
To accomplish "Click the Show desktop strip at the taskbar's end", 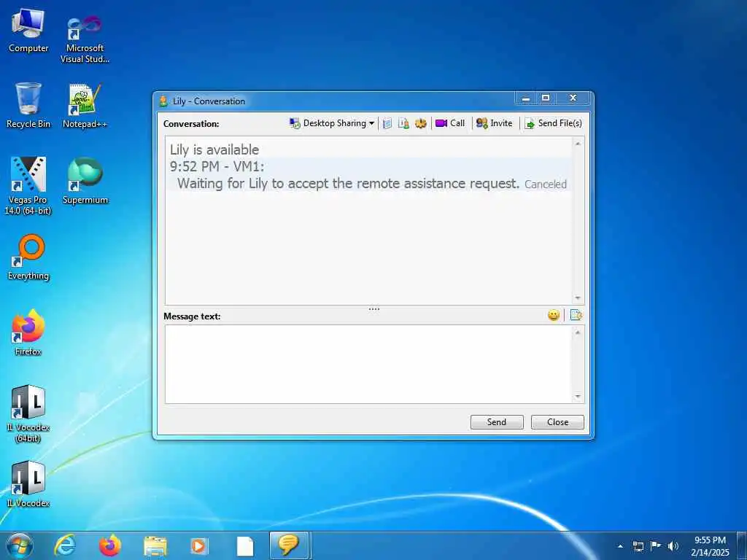I will pos(742,545).
